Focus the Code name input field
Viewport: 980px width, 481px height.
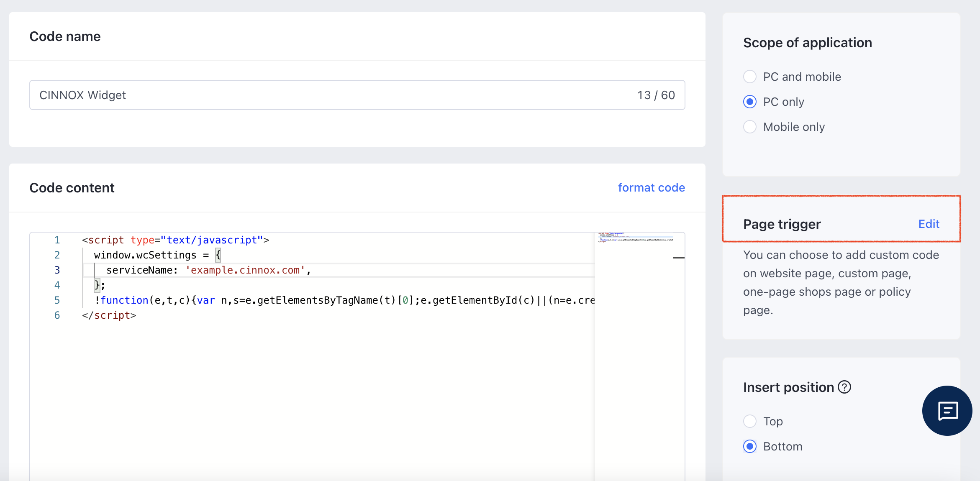pyautogui.click(x=357, y=95)
